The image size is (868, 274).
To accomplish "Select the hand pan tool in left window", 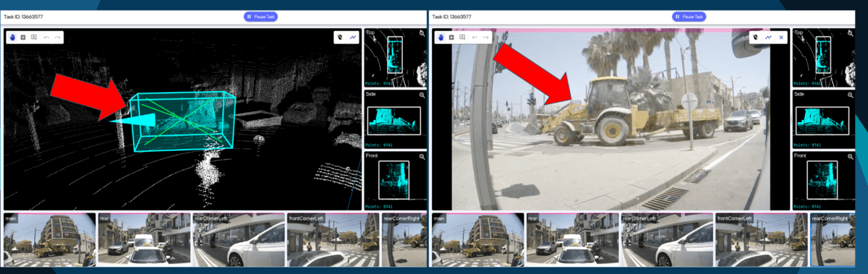I will [12, 37].
